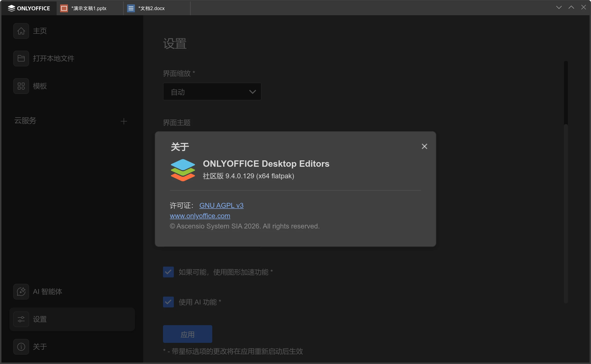Click the ONLYOFFICE logo tab

click(29, 8)
